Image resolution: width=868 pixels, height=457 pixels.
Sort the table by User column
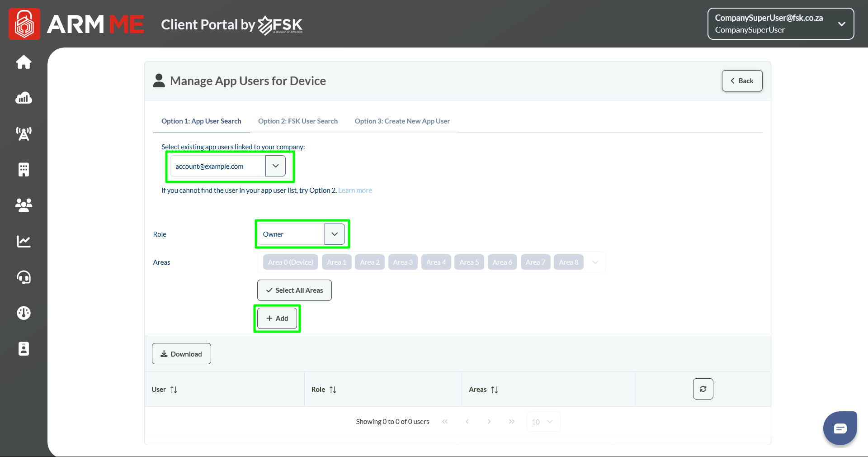coord(174,390)
